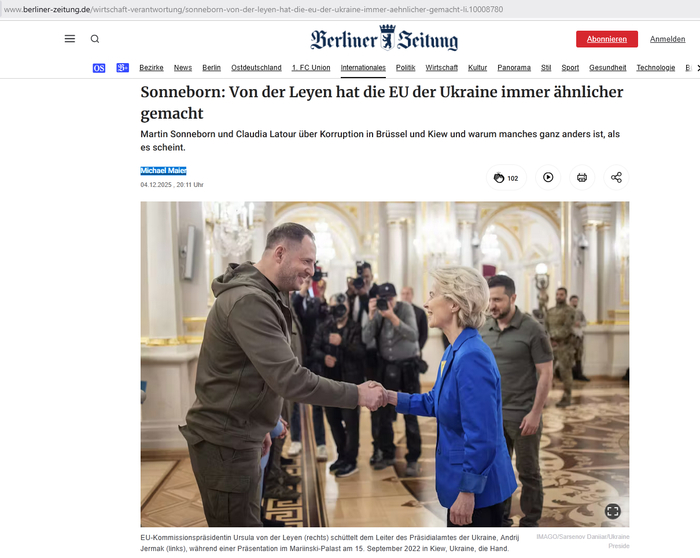Open author Michael Maier's page
Screen dimensions: 700x558
(x=163, y=171)
